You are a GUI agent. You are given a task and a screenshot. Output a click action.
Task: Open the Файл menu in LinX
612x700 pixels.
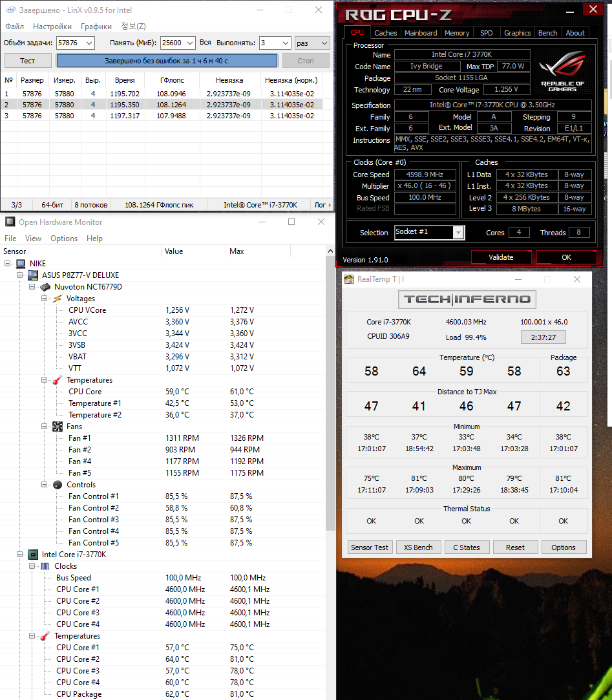(15, 27)
